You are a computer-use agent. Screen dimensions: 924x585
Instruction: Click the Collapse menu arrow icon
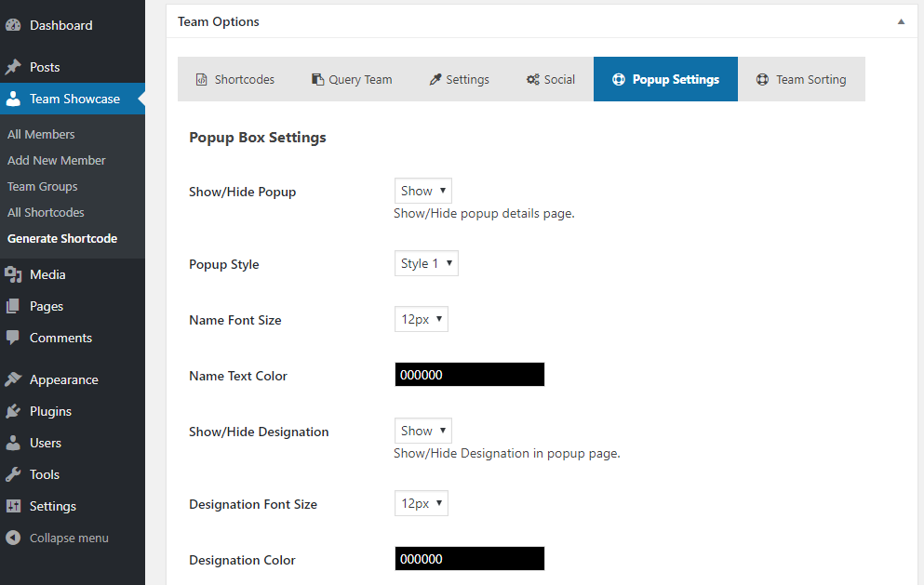13,538
